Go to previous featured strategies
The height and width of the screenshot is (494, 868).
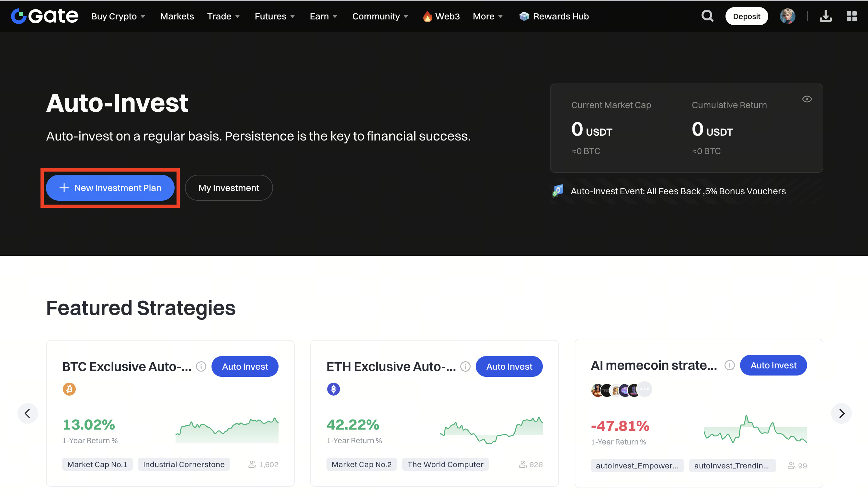(x=28, y=413)
